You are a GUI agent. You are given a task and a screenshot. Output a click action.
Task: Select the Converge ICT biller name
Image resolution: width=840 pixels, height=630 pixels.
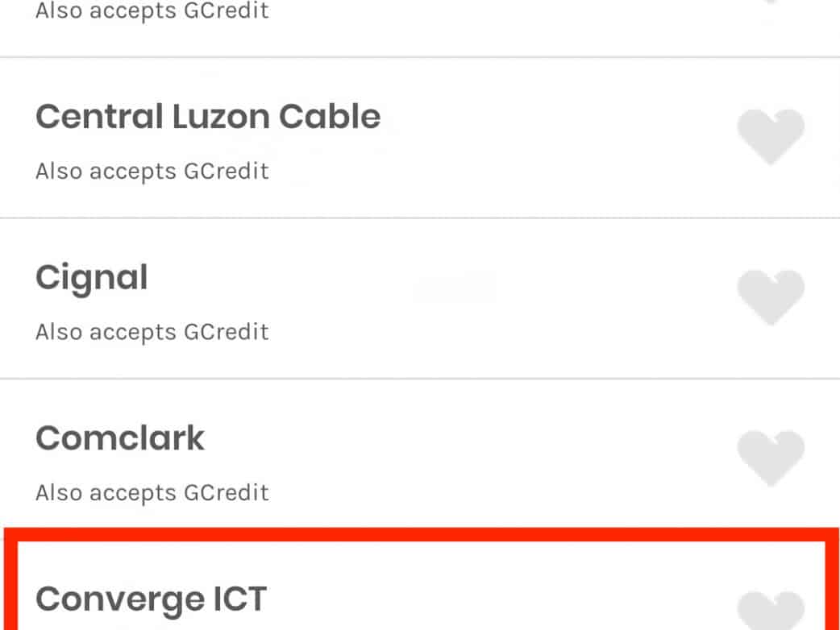151,599
